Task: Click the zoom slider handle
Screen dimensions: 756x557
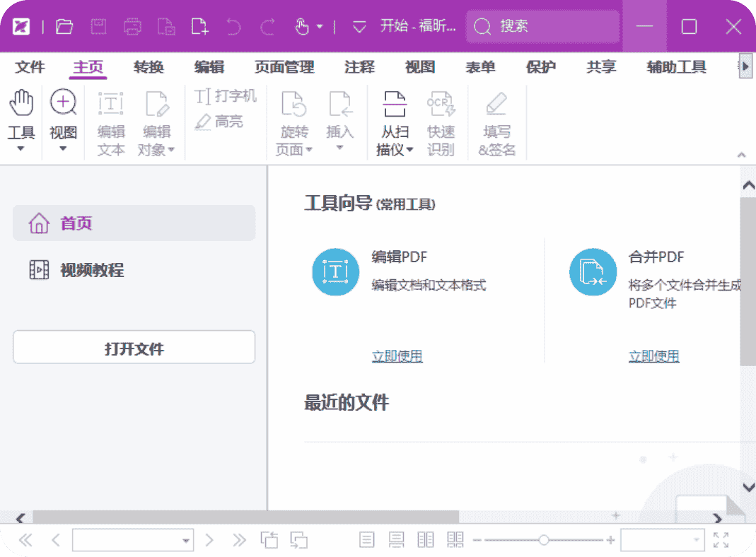Action: (x=543, y=541)
